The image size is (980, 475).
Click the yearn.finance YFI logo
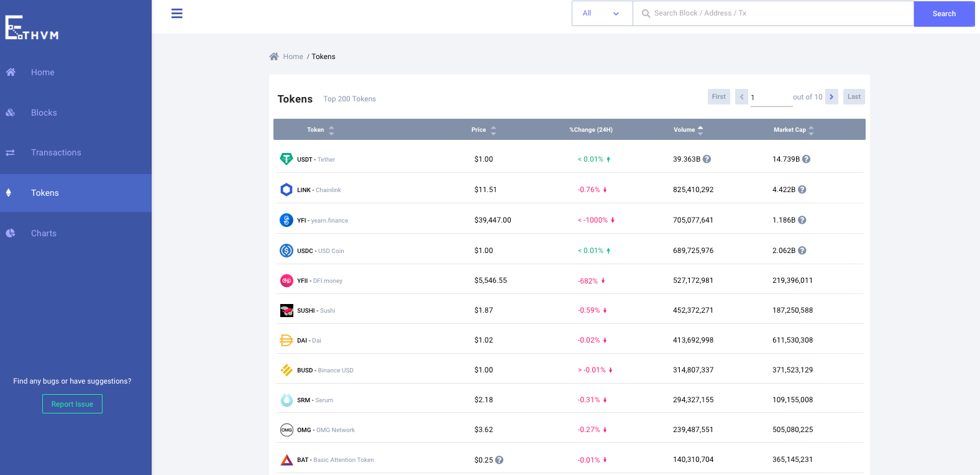(286, 220)
